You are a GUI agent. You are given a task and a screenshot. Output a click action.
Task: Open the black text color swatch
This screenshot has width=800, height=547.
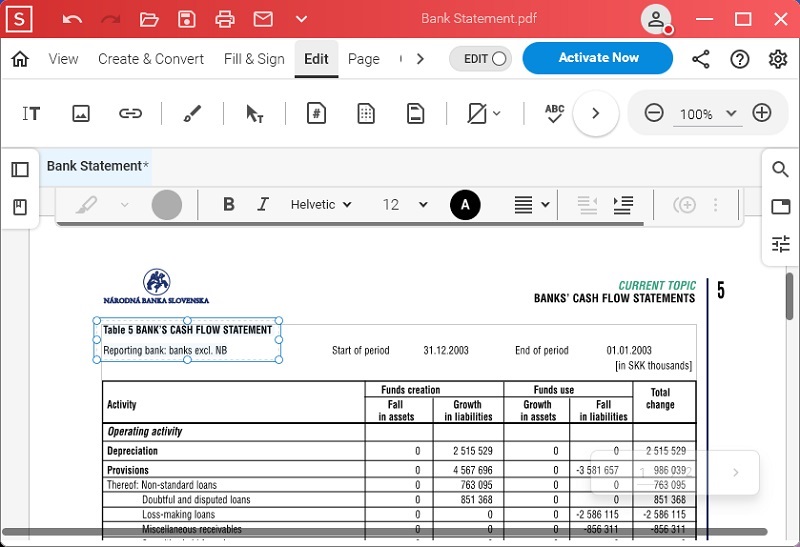(x=465, y=205)
